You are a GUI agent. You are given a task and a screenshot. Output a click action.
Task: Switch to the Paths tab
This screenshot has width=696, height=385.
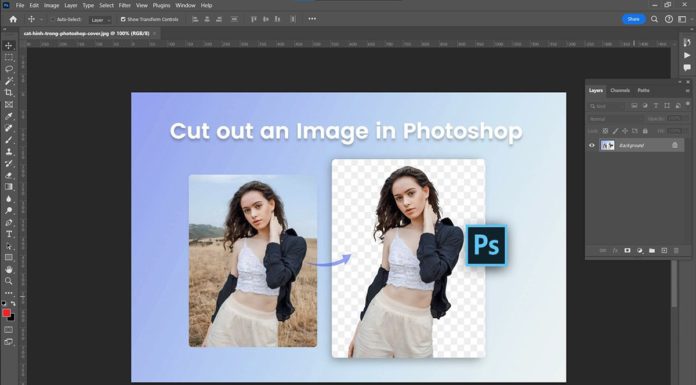tap(644, 90)
